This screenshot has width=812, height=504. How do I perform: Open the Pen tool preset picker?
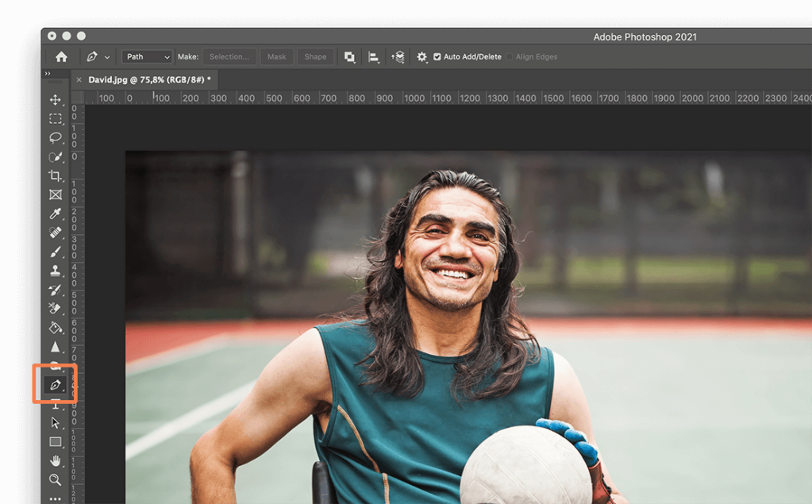coord(98,57)
